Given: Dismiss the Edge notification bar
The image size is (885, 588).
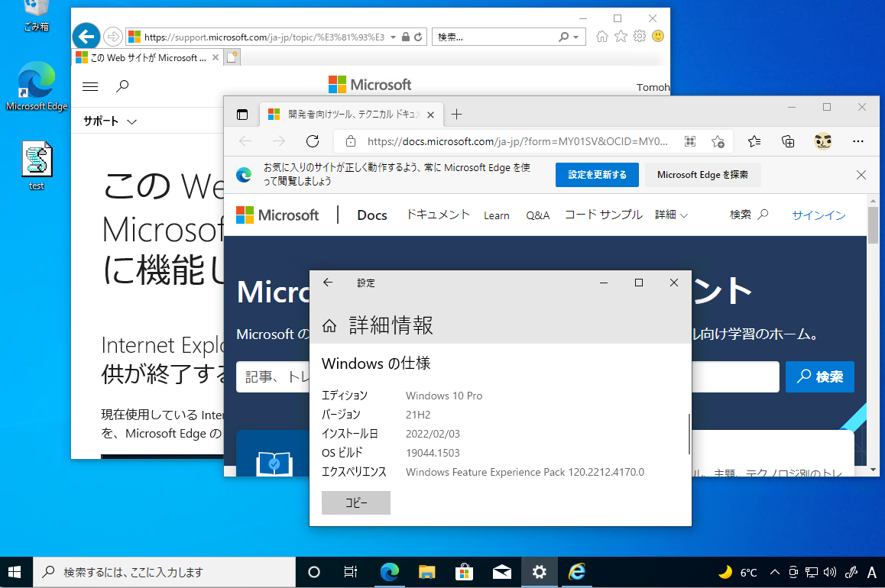Looking at the screenshot, I should pyautogui.click(x=861, y=175).
